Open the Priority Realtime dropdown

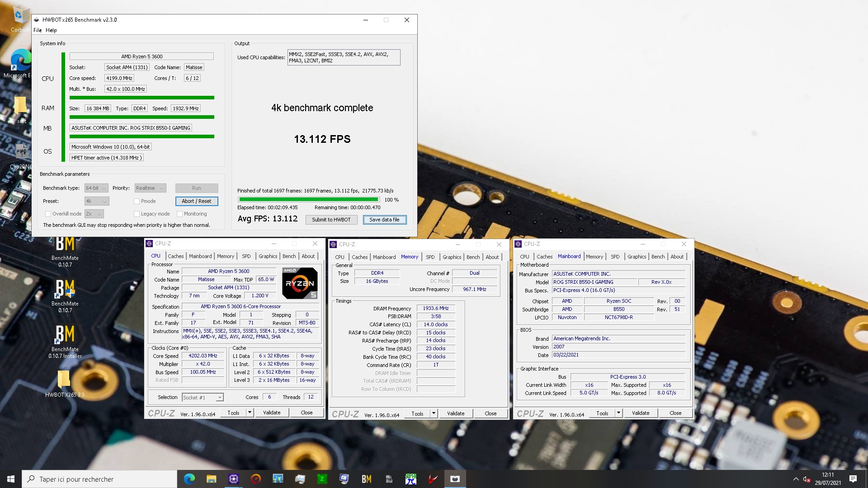pos(150,188)
